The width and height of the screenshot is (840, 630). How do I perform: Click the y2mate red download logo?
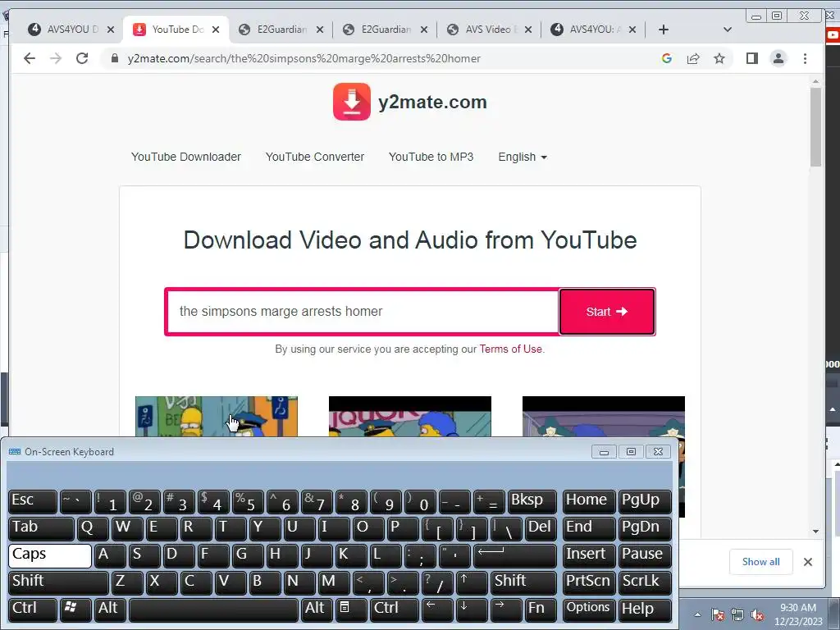(x=352, y=102)
